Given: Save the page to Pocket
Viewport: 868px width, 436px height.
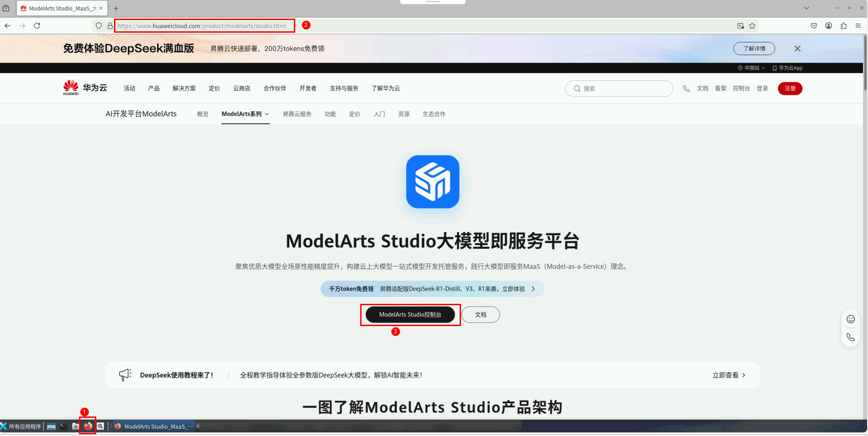Looking at the screenshot, I should click(813, 25).
